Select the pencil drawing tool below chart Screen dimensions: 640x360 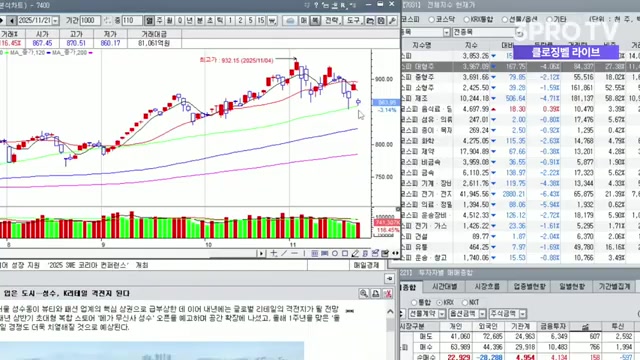coord(355,253)
